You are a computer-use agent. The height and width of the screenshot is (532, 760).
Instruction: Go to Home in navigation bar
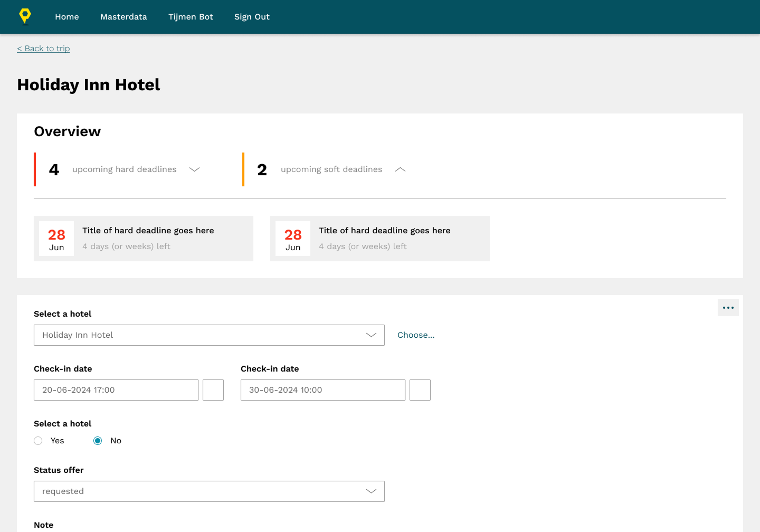[x=67, y=17]
